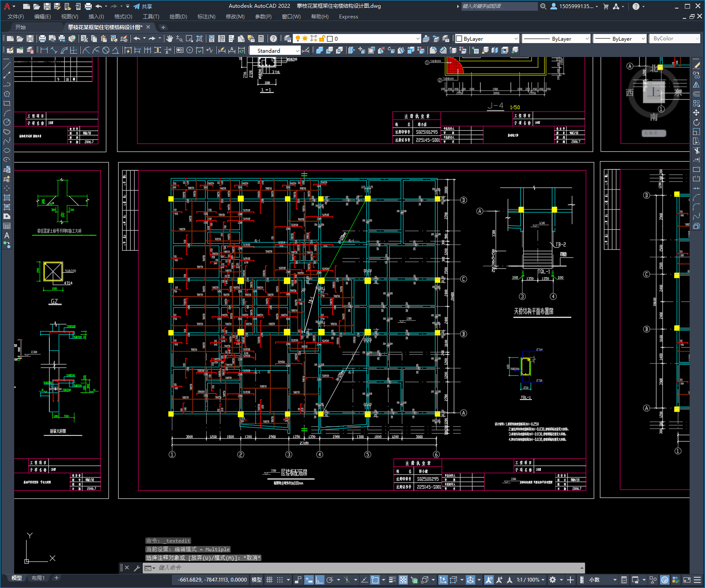Expand the user account 1505999135 dropdown

(574, 6)
